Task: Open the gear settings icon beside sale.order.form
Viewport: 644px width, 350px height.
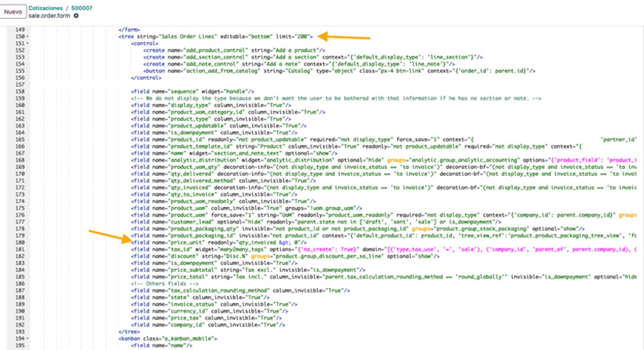Action: [x=76, y=15]
